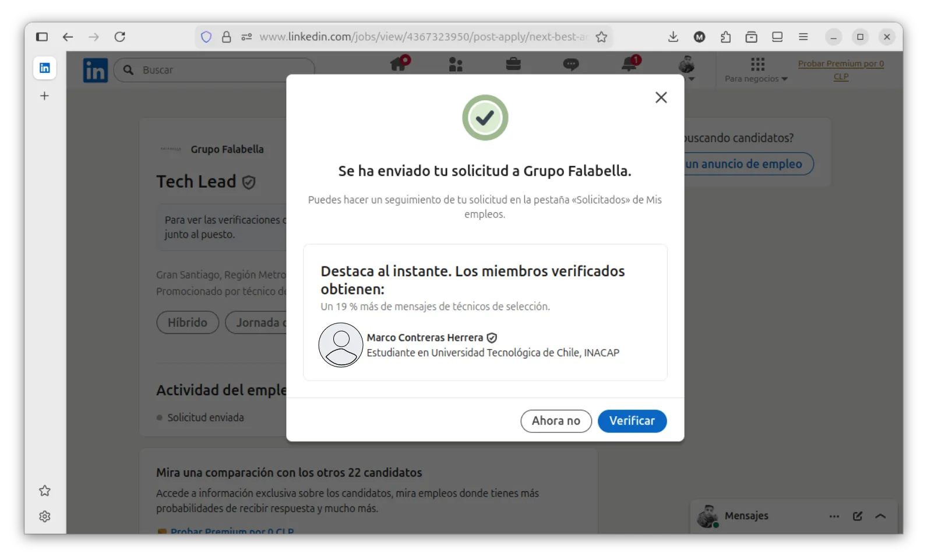Go back using browser back arrow
This screenshot has height=560, width=927.
(x=68, y=37)
